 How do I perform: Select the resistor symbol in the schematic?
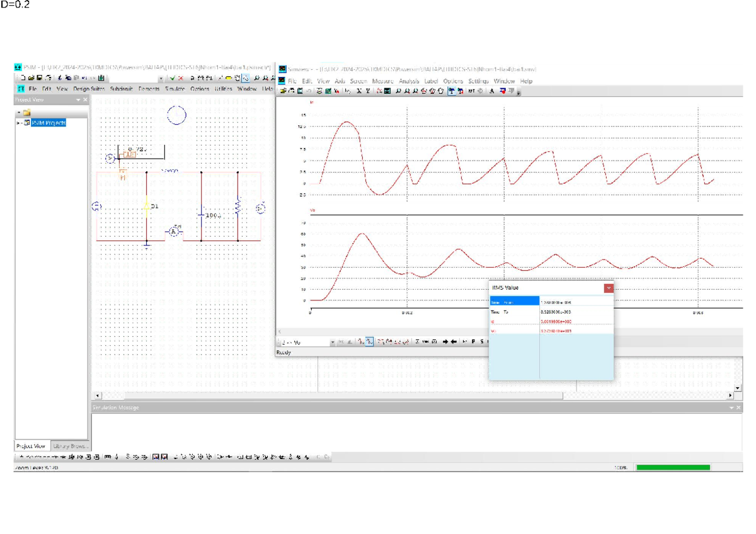(x=238, y=206)
